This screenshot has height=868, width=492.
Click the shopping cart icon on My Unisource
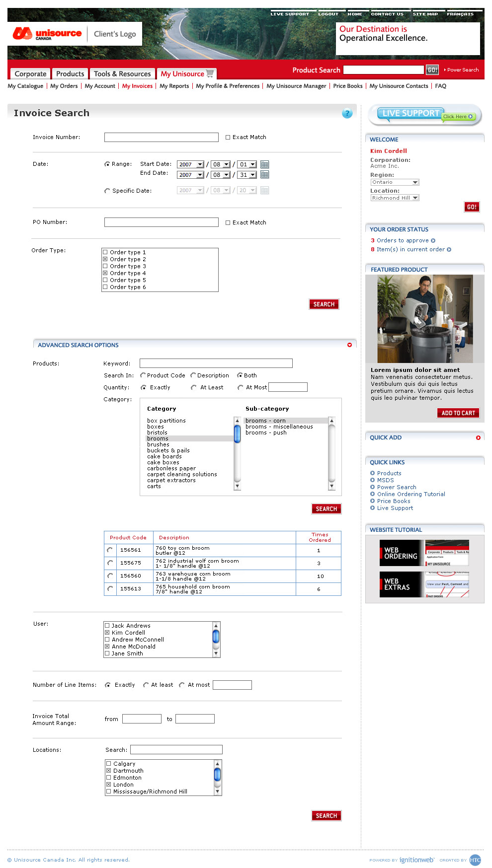pyautogui.click(x=210, y=73)
